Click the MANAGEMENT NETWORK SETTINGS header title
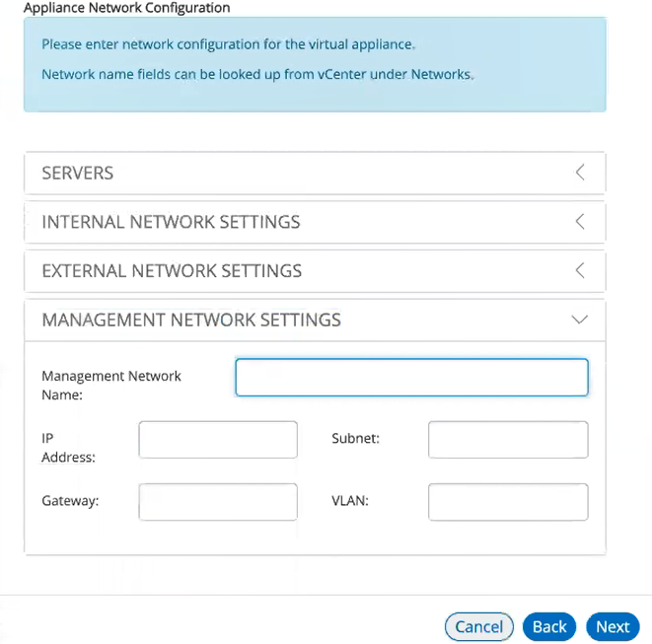 coord(191,321)
